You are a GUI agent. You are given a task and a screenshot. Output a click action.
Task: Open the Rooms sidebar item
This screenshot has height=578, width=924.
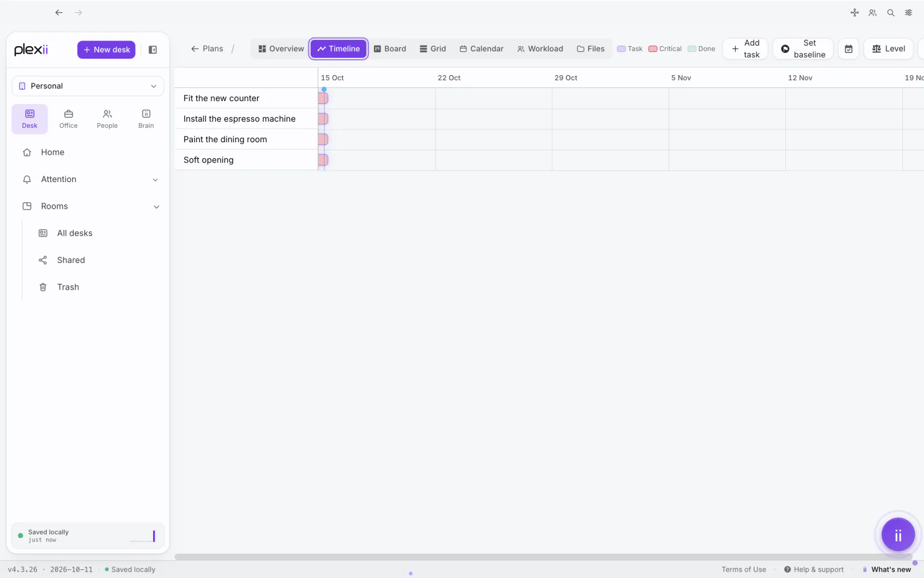(54, 206)
